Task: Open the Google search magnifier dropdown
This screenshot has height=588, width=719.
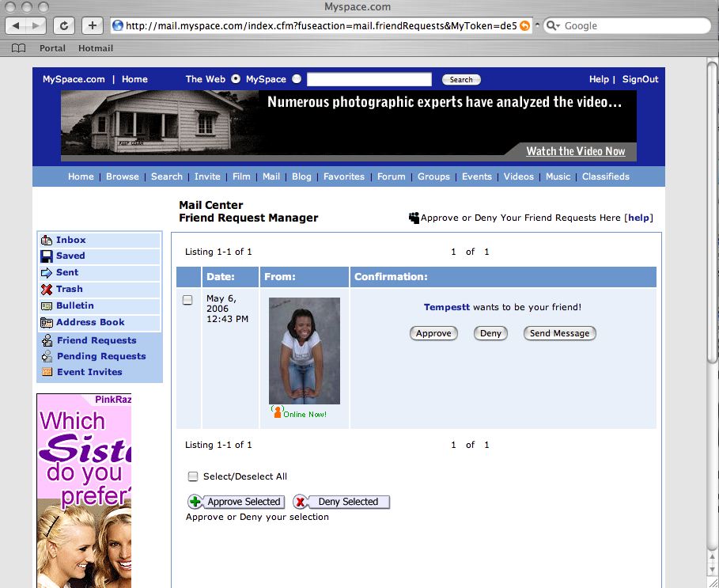Action: click(x=554, y=25)
